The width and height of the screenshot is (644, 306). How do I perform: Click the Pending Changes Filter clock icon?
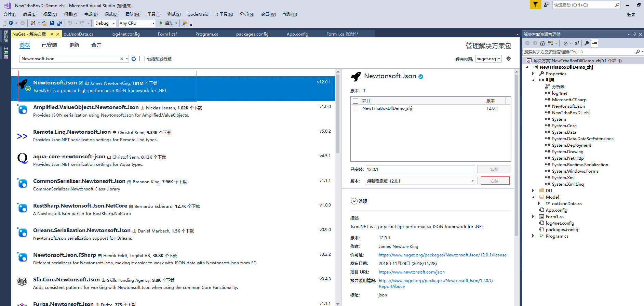coord(565,43)
